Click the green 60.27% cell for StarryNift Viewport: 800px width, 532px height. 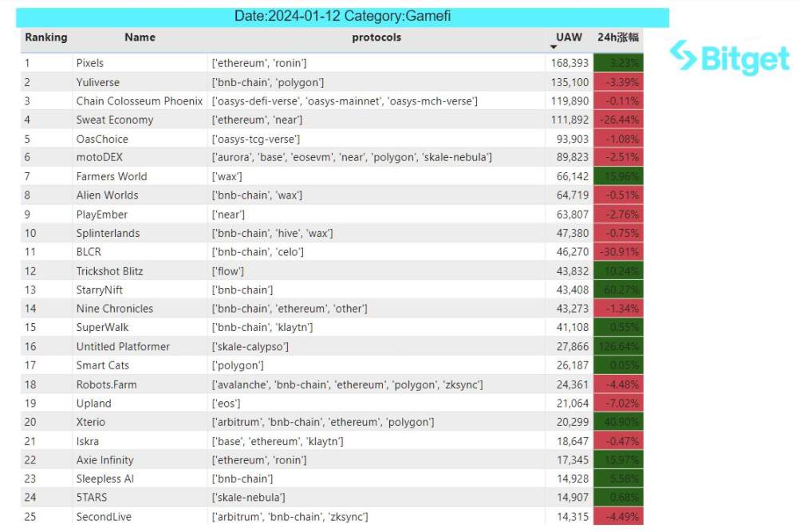[x=617, y=290]
